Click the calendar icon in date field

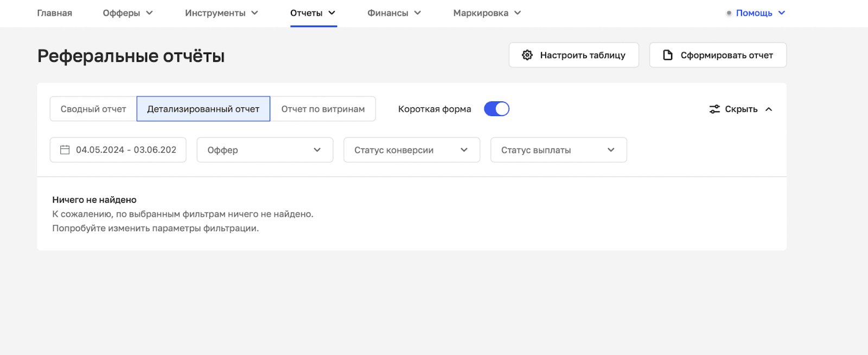65,150
